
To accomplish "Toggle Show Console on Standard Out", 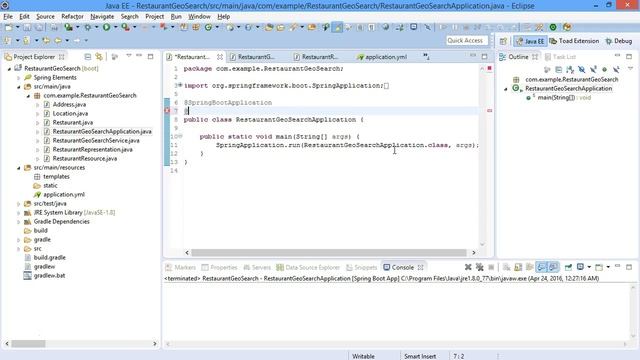I will click(541, 267).
